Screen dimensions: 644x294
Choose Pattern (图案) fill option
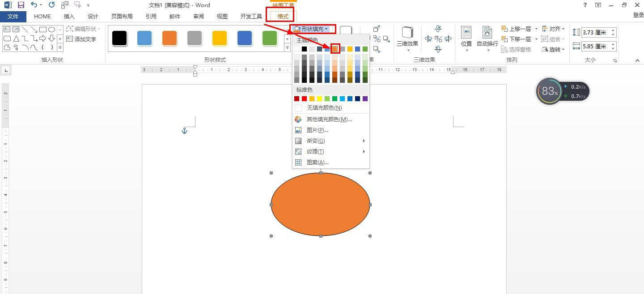coord(331,162)
